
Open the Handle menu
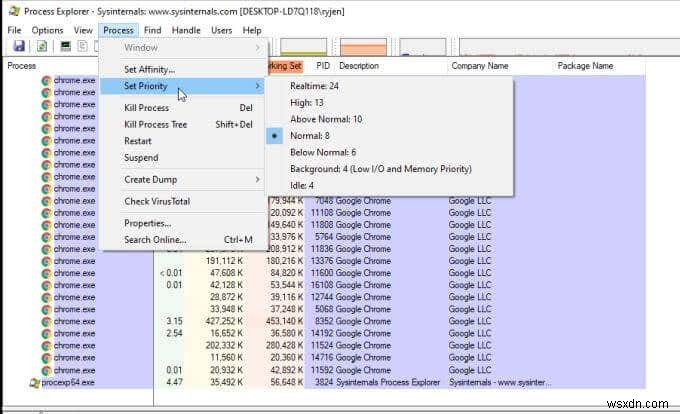(x=186, y=30)
